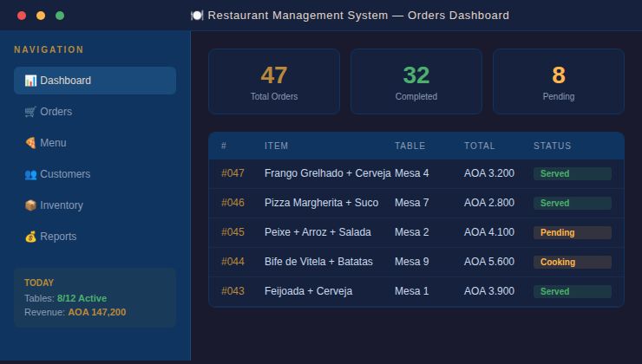
Task: Click the plate icon in title bar
Action: tap(197, 16)
